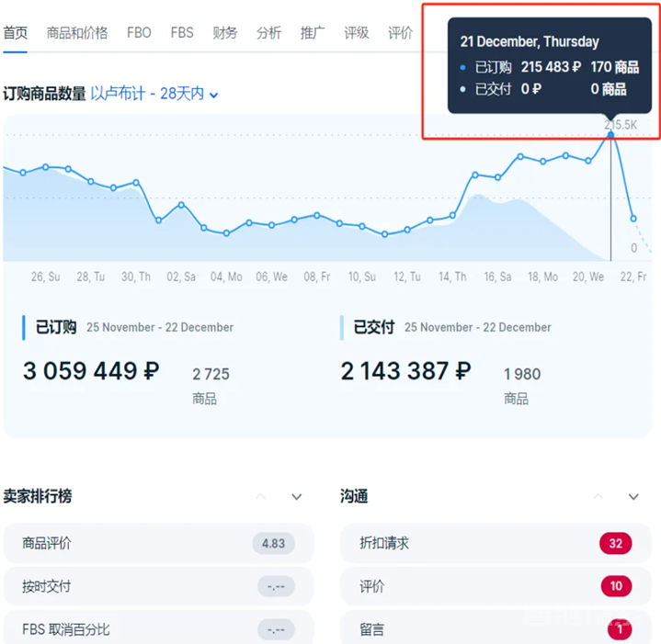Select the chart point above 02, Sa
The width and height of the screenshot is (661, 644).
point(181,205)
